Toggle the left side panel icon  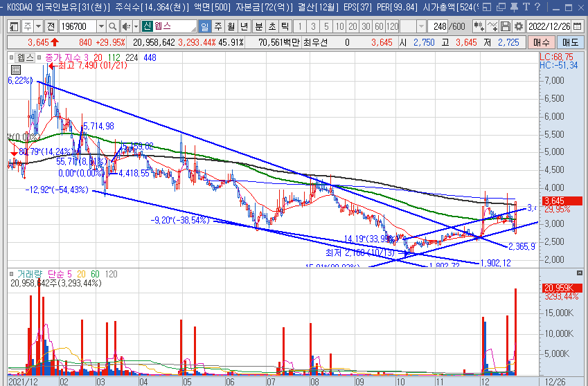14,26
